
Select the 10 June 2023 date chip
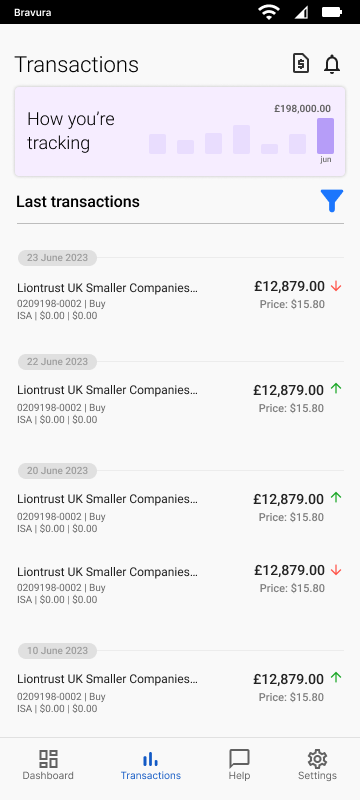(x=57, y=651)
